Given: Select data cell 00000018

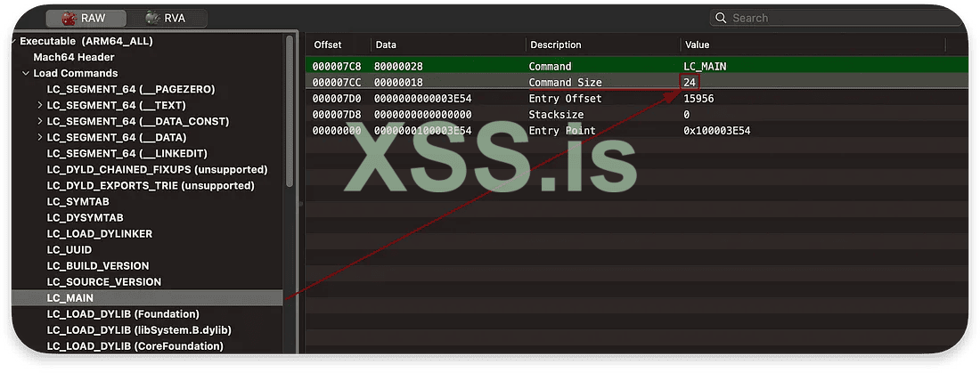Looking at the screenshot, I should 399,83.
